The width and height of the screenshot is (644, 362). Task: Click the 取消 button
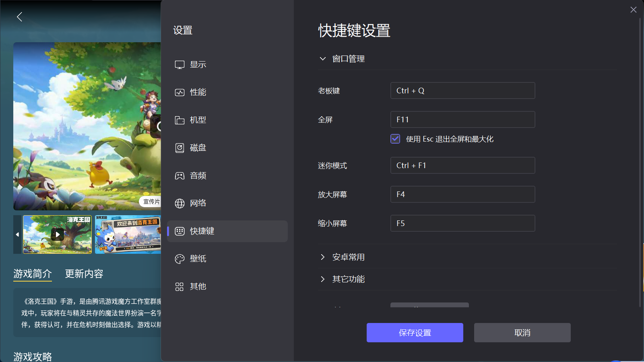pyautogui.click(x=522, y=333)
